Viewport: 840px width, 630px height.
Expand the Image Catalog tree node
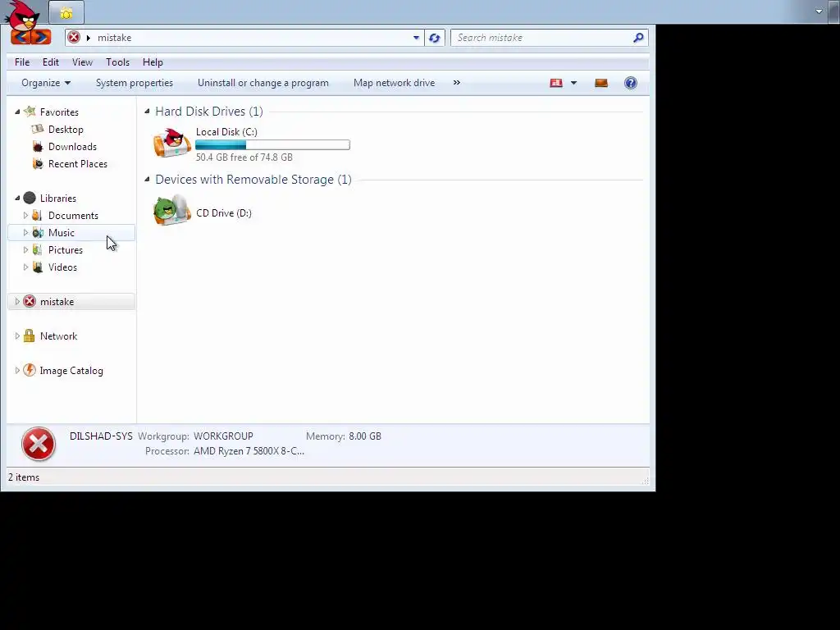17,370
